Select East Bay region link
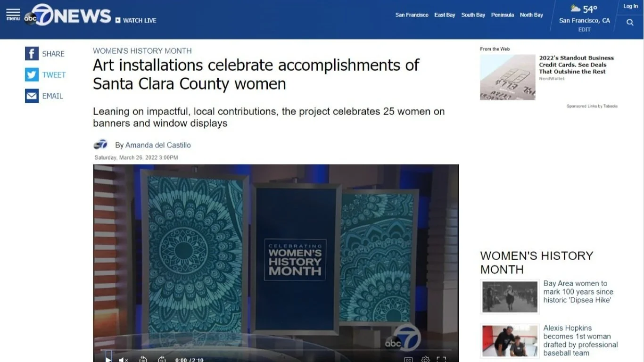Viewport: 644px width, 362px height. pos(445,15)
